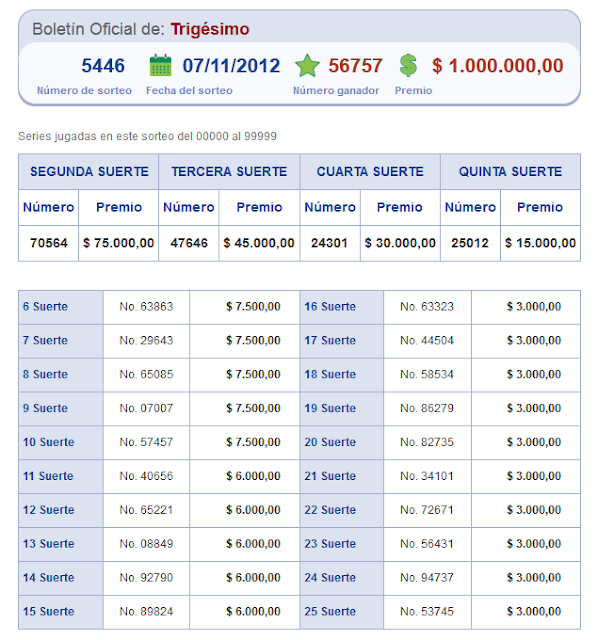Select the 6 Suerte row label

click(x=45, y=307)
